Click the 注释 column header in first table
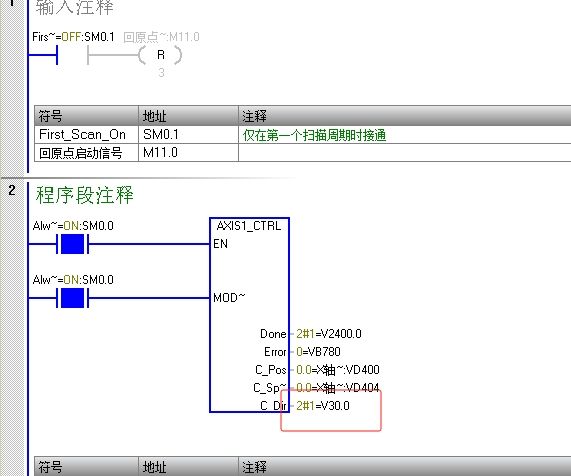The height and width of the screenshot is (476, 571). [405, 116]
